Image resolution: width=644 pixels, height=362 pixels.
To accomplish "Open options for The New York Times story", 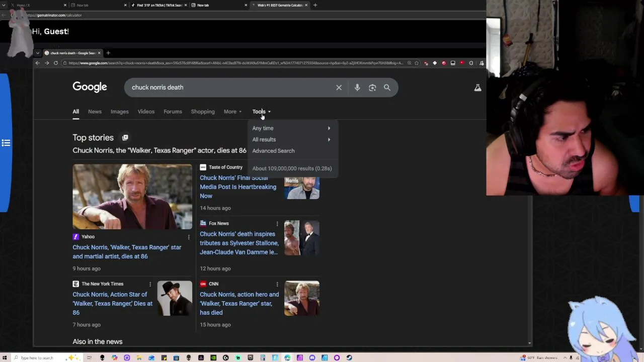I will click(150, 284).
